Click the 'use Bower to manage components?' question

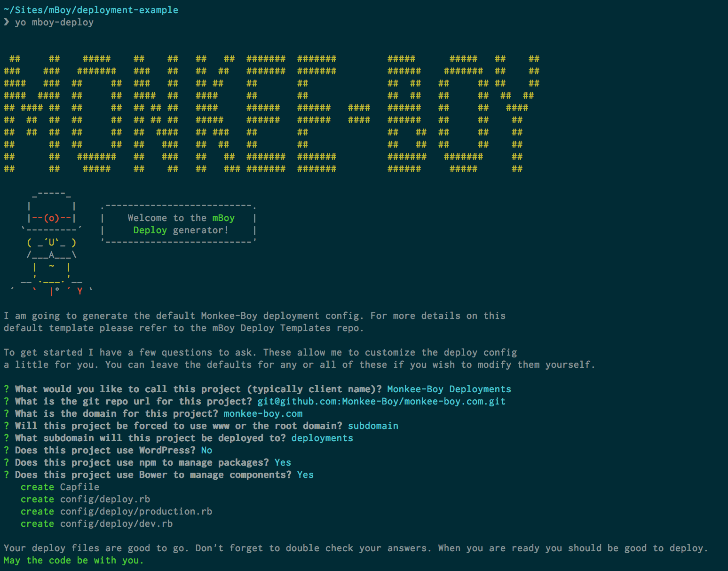(x=153, y=475)
